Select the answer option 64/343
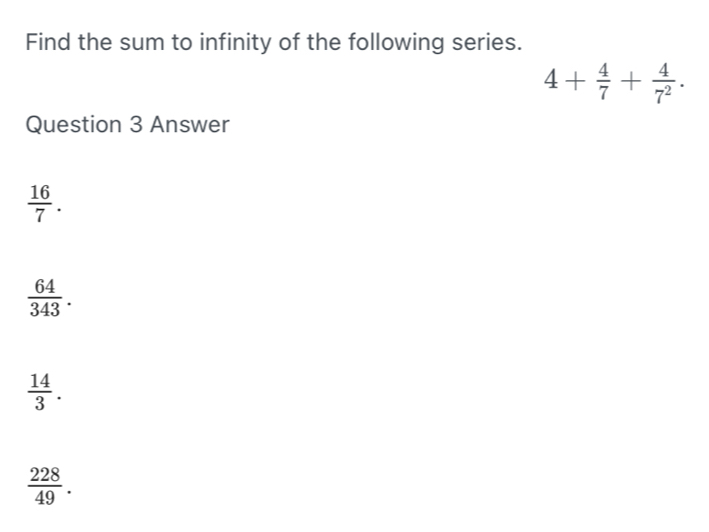This screenshot has height=532, width=709. click(46, 298)
